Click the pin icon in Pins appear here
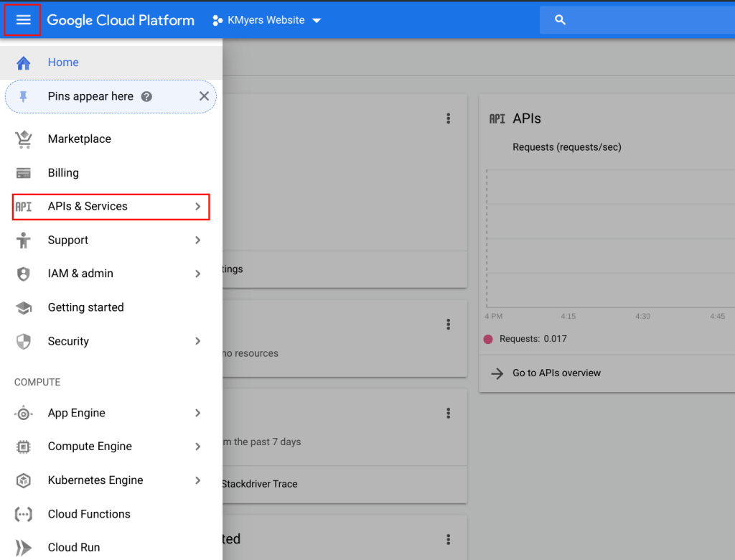The width and height of the screenshot is (735, 560). coord(23,97)
